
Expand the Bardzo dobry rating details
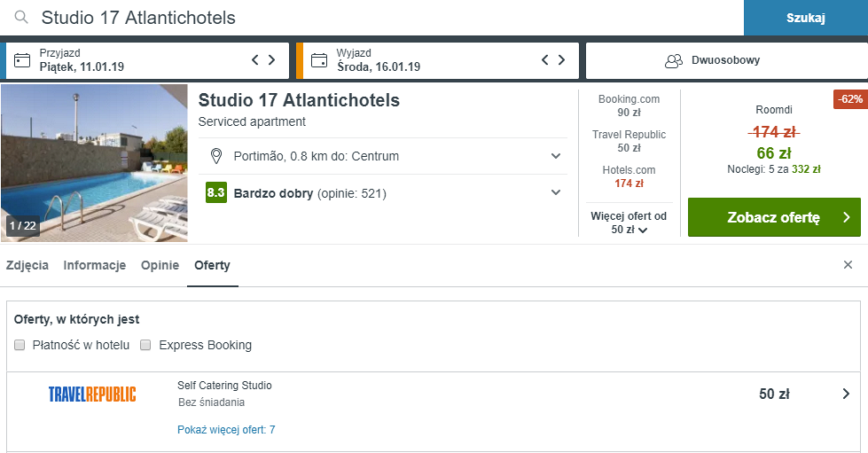556,192
